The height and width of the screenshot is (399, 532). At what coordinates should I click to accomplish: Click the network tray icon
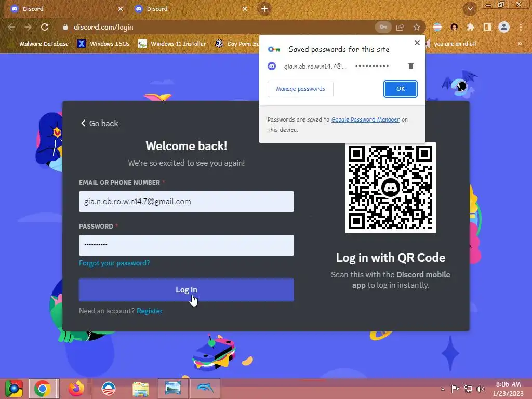tap(468, 389)
